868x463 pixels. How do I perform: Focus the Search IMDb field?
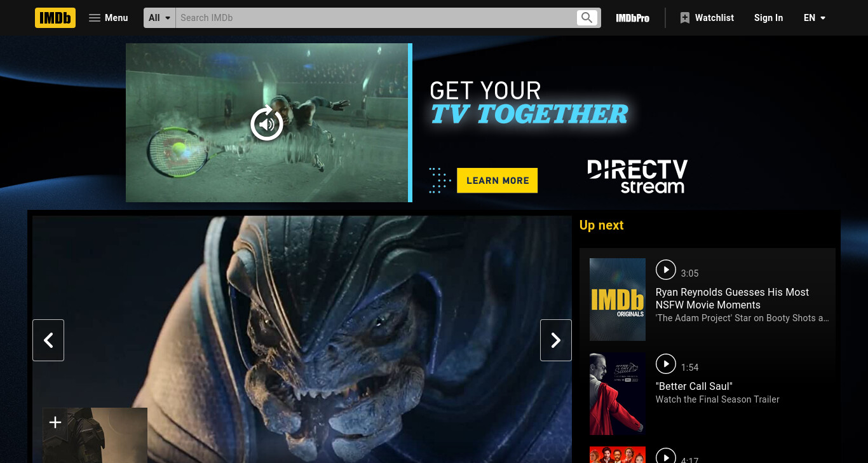coord(375,18)
